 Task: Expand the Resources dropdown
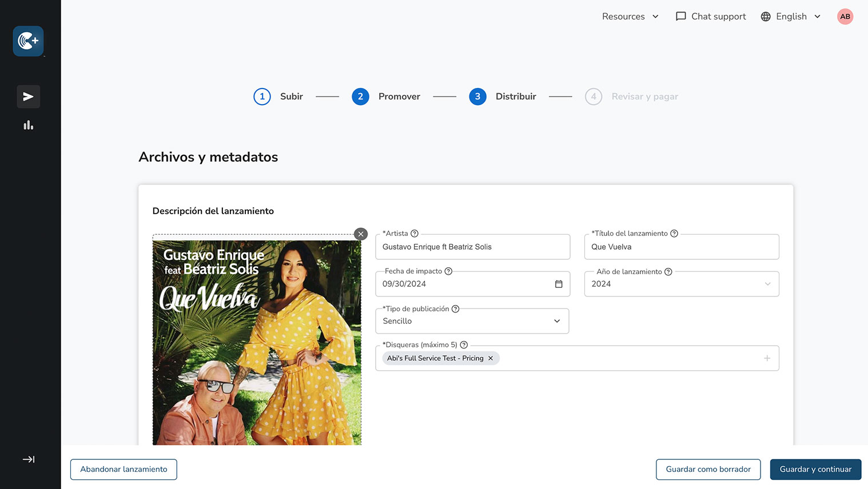(630, 17)
